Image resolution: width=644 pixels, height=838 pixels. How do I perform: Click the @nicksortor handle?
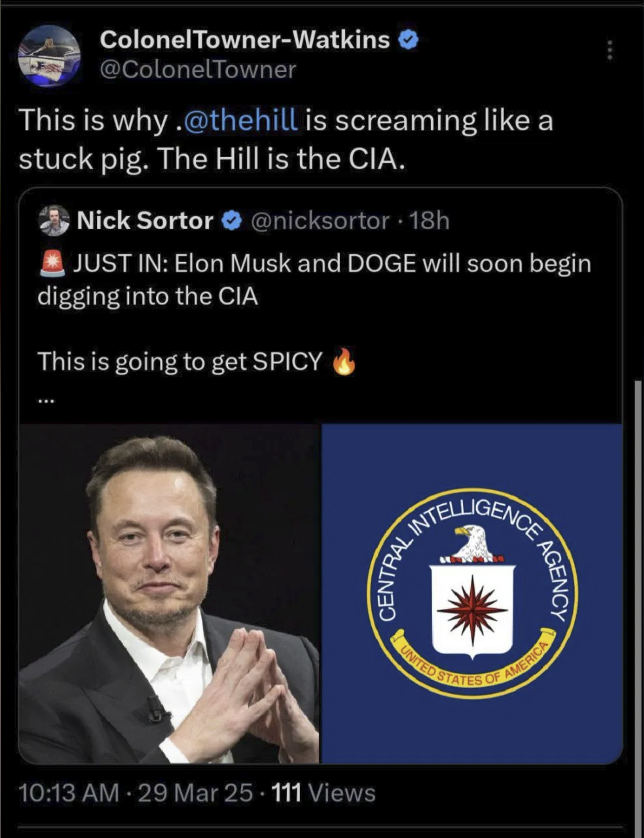click(x=320, y=221)
